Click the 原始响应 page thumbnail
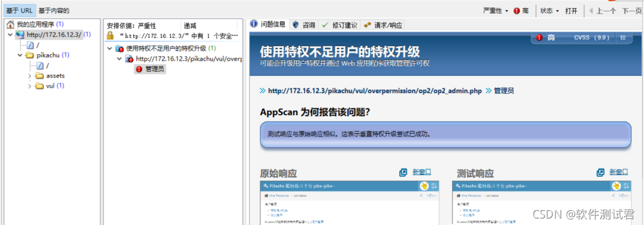 click(350, 203)
